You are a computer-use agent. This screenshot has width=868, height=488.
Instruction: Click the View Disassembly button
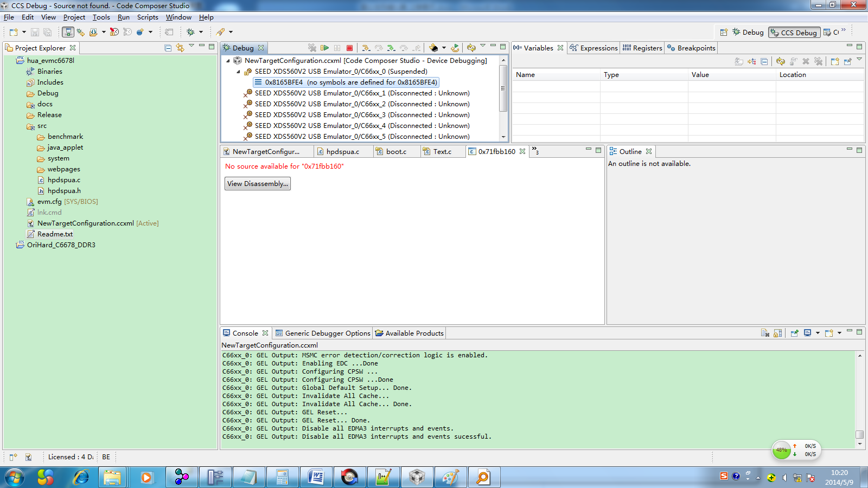click(258, 184)
